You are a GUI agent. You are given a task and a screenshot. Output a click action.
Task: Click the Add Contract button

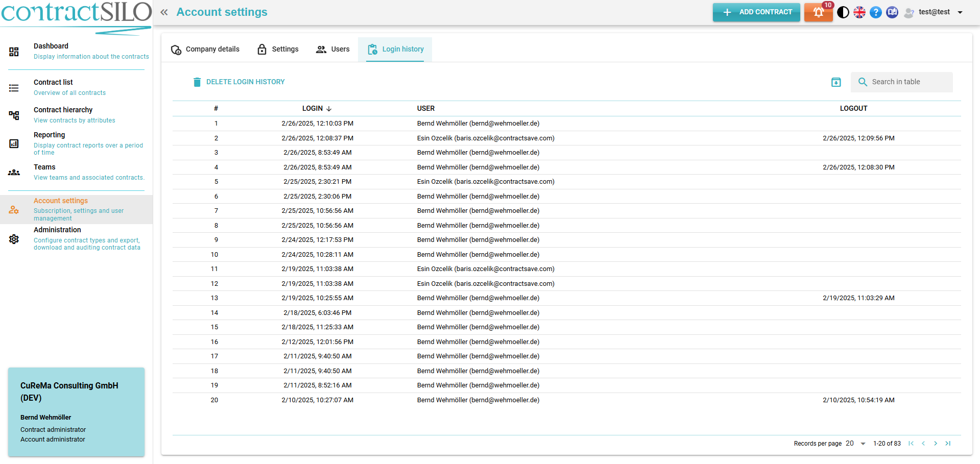[x=756, y=12]
